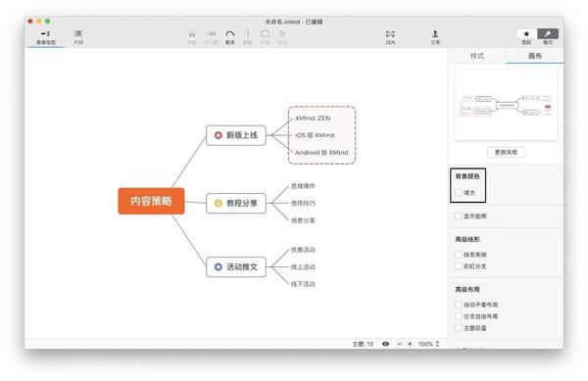Select the 新版上线 main topic
Viewport: 588px width, 381px height.
pos(236,135)
